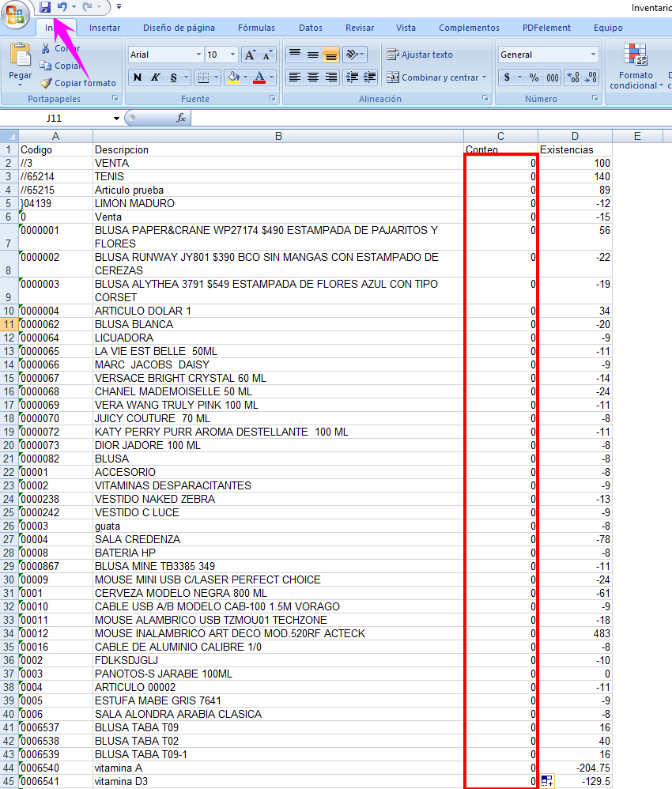Open the Portapapeles dialog launcher
Screen dimensions: 672x789
(115, 98)
